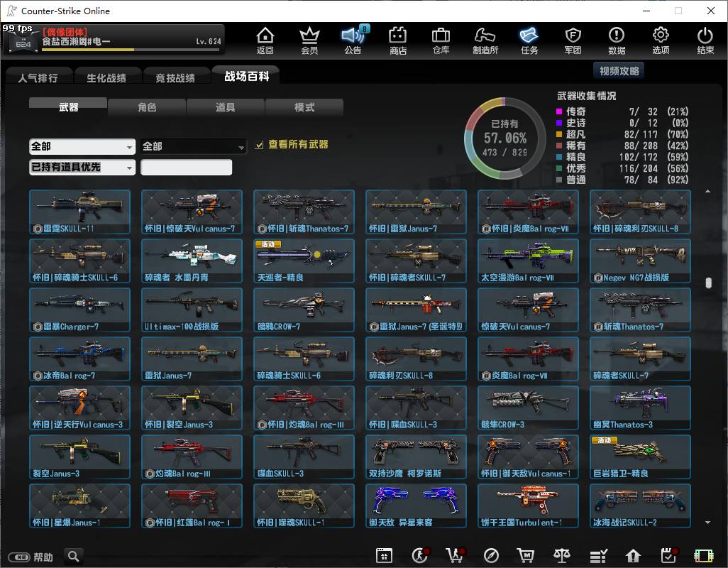728x568 pixels.
Task: Click the weapon list scrollbar handle
Action: (708, 283)
